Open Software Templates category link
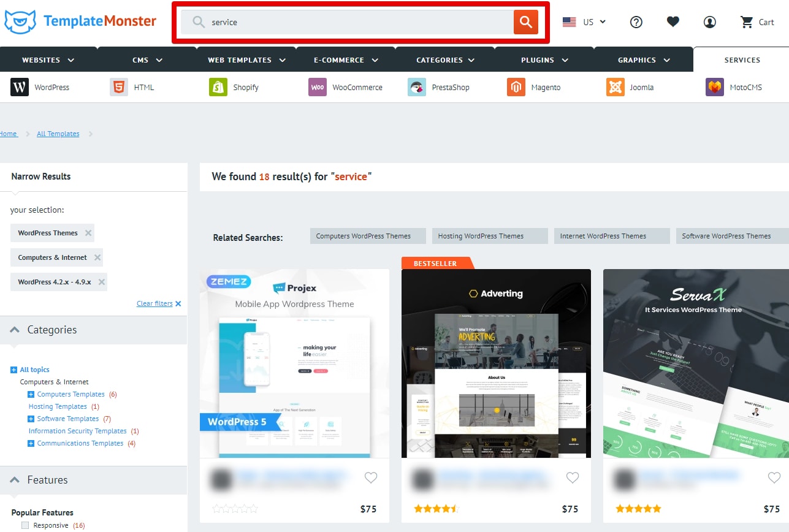The image size is (789, 532). pyautogui.click(x=68, y=419)
